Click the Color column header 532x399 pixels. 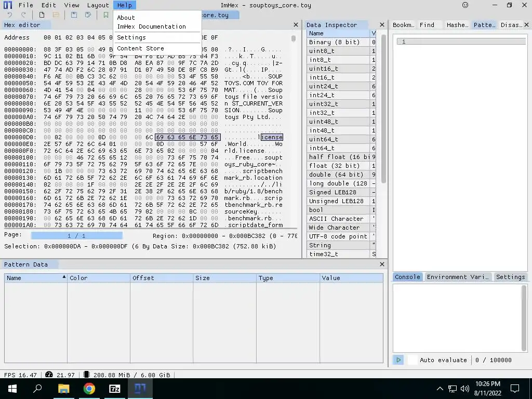click(x=98, y=278)
